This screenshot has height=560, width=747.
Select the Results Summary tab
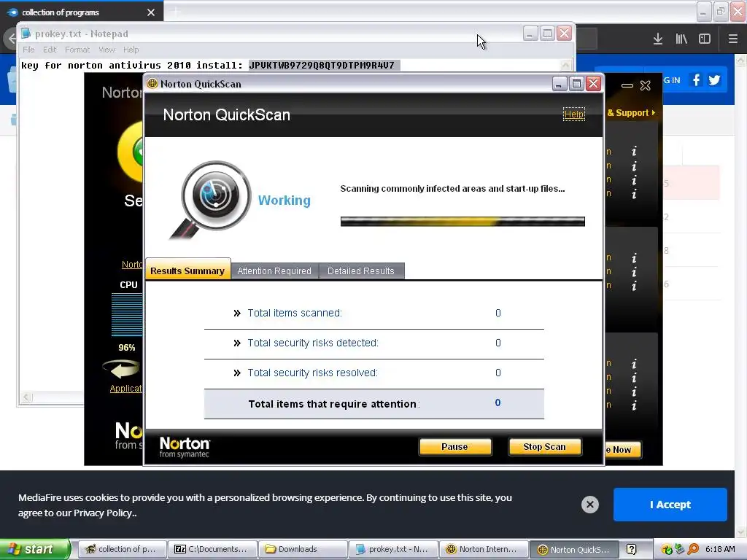pyautogui.click(x=187, y=271)
